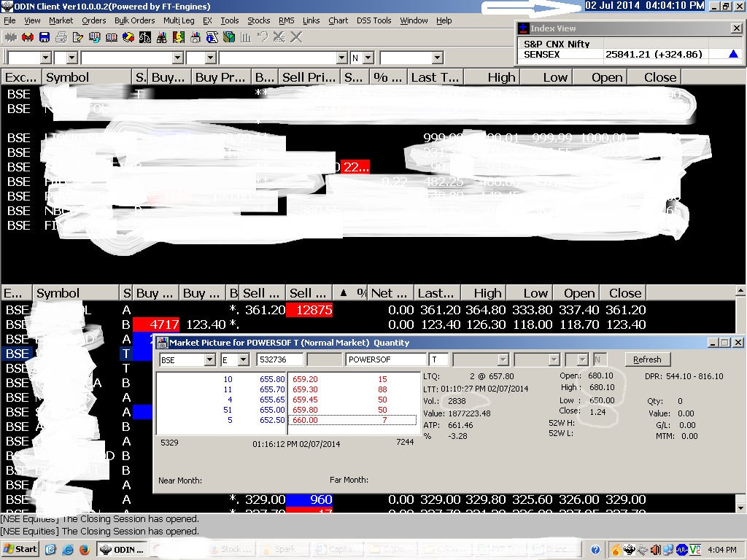Click the flame icon in the system tray
The height and width of the screenshot is (560, 747).
pos(616,550)
